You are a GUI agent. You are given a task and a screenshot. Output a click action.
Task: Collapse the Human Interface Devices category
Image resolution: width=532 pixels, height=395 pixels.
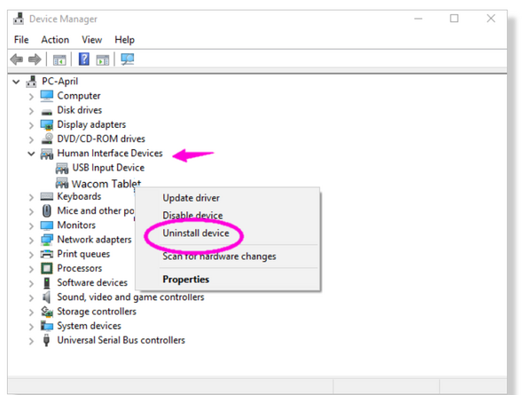click(x=31, y=154)
